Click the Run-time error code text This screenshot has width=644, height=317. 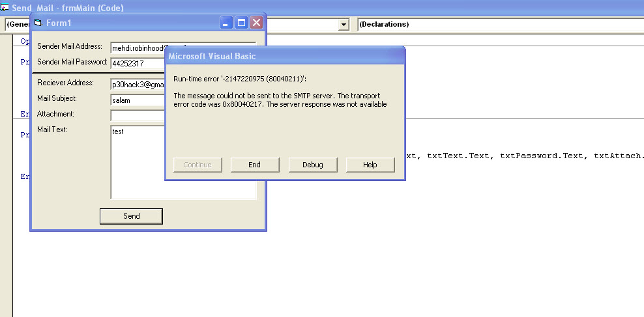240,79
